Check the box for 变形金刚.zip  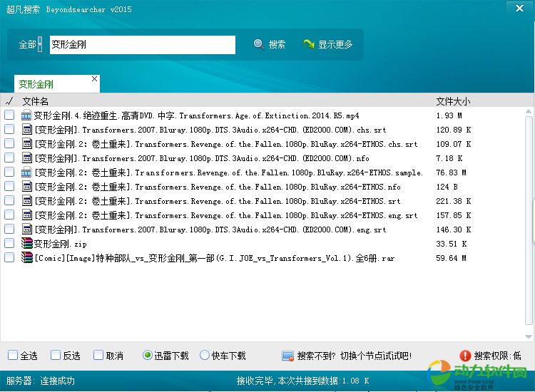coord(9,244)
